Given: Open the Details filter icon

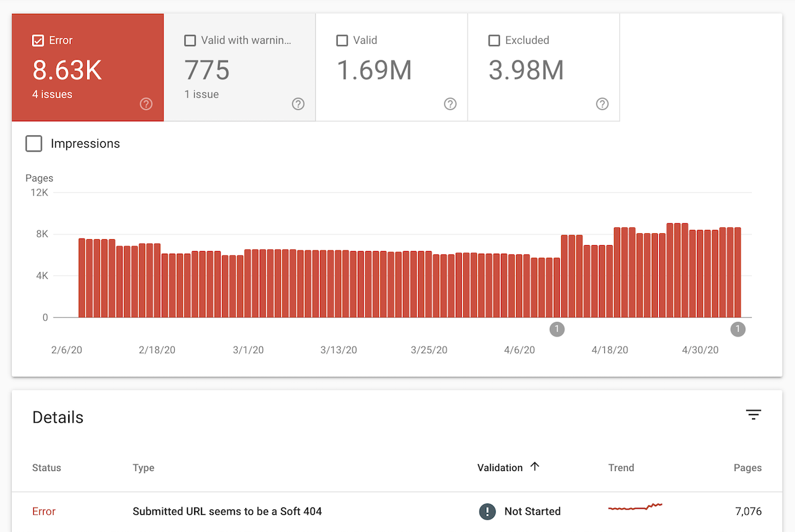Looking at the screenshot, I should click(753, 415).
